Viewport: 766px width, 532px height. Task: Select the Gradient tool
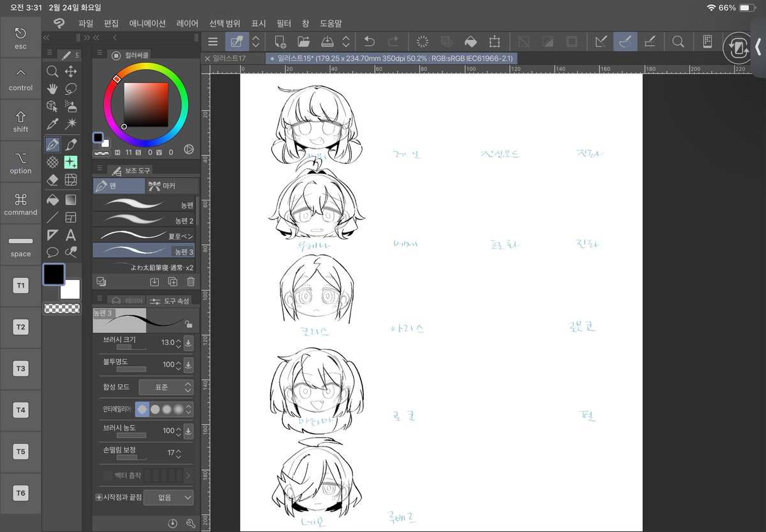[71, 200]
